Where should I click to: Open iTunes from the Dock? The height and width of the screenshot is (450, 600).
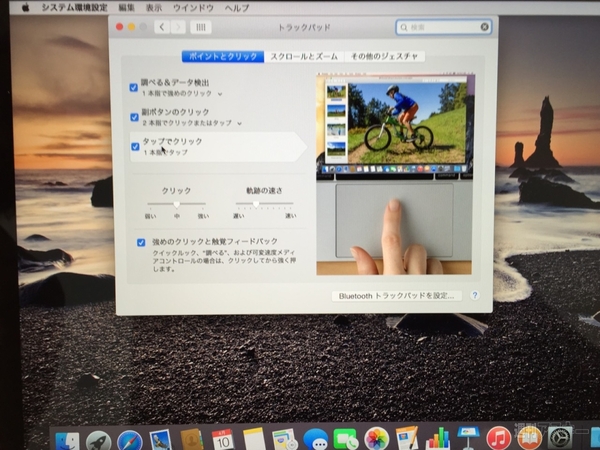499,438
